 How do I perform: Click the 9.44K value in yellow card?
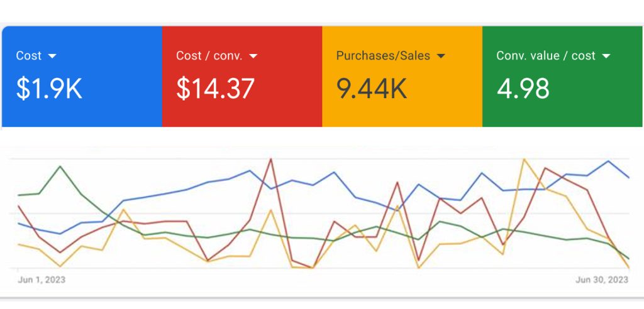(x=371, y=89)
